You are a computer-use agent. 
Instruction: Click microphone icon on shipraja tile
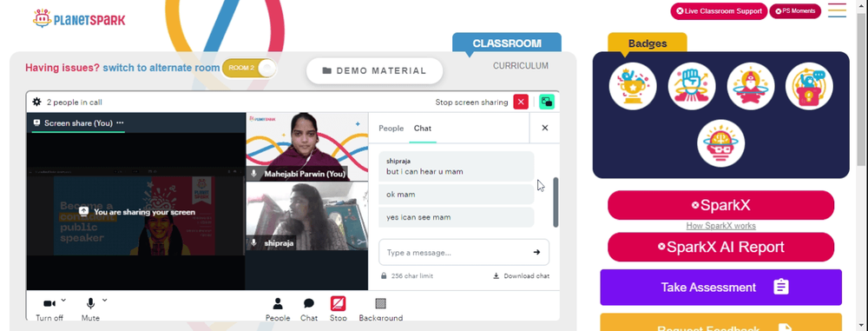click(254, 243)
